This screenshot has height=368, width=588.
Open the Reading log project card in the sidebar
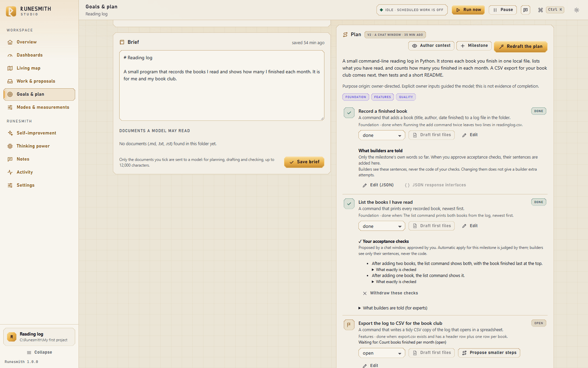click(39, 337)
